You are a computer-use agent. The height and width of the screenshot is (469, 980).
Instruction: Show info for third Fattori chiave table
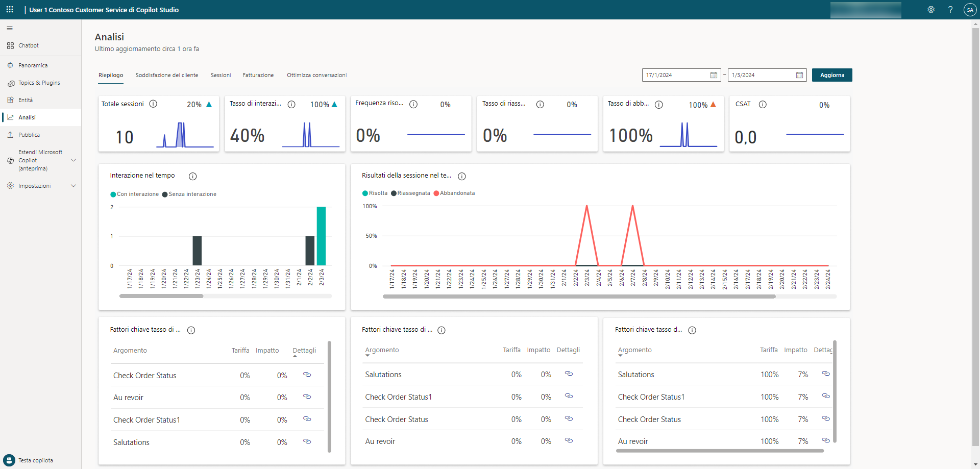pos(692,330)
